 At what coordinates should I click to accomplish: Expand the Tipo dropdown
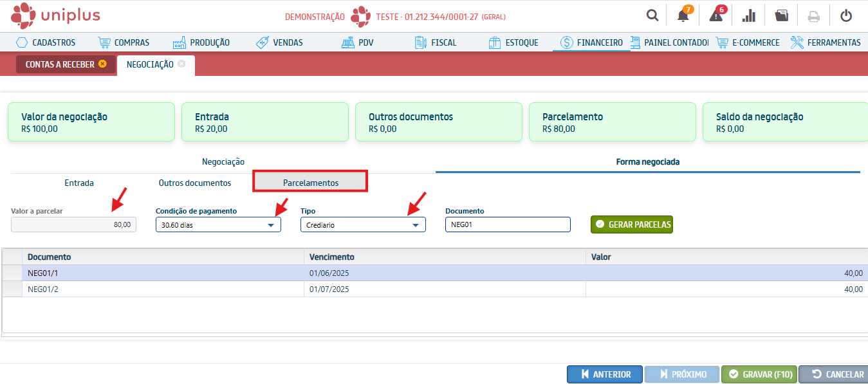click(x=416, y=225)
